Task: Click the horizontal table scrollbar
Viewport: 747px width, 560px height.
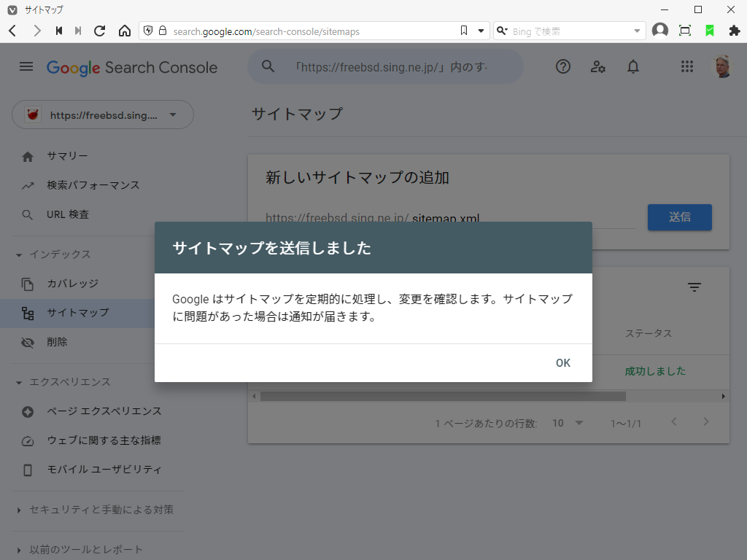Action: (443, 396)
